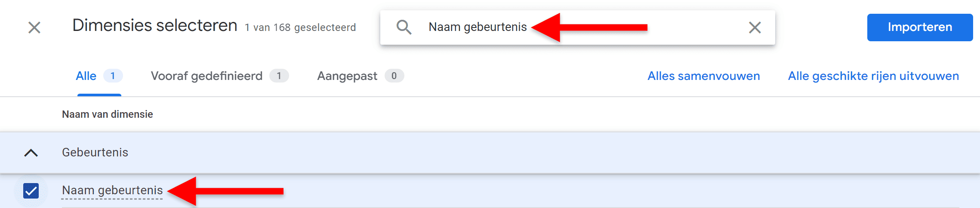Select the Aangepast tab
The height and width of the screenshot is (208, 980).
coord(347,76)
